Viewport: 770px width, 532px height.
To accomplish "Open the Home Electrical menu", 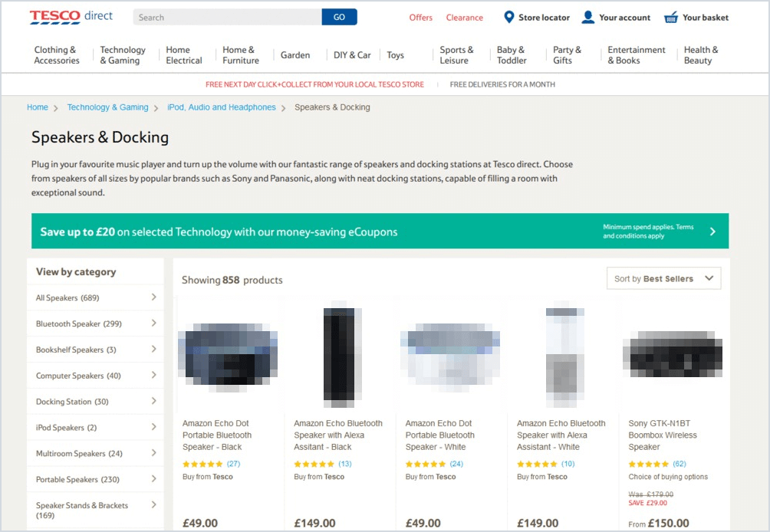I will pos(184,55).
